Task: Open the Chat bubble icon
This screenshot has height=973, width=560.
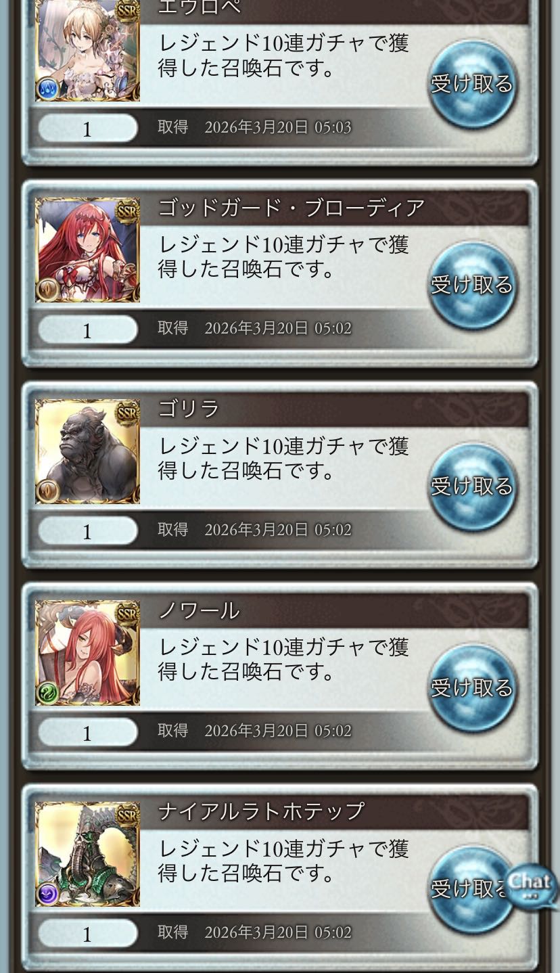Action: (x=532, y=886)
